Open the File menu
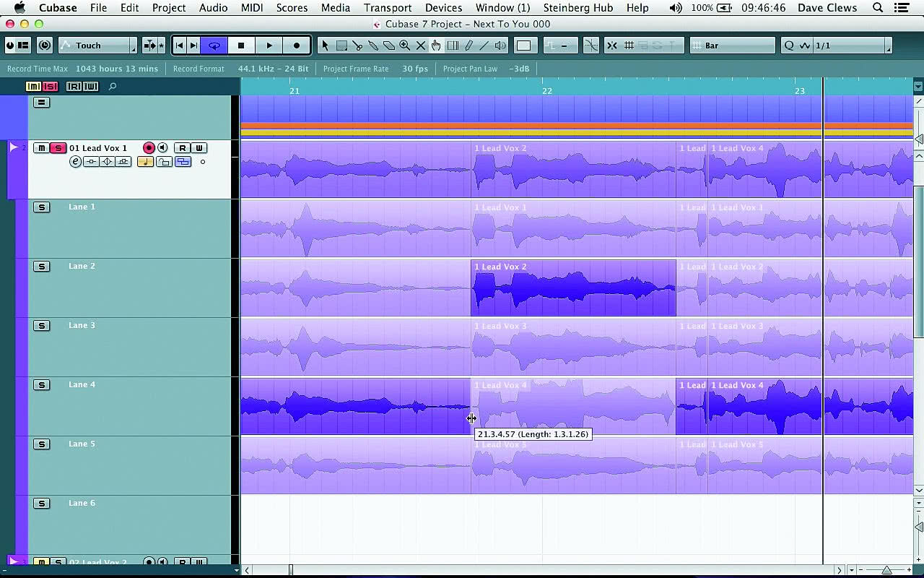 point(99,8)
